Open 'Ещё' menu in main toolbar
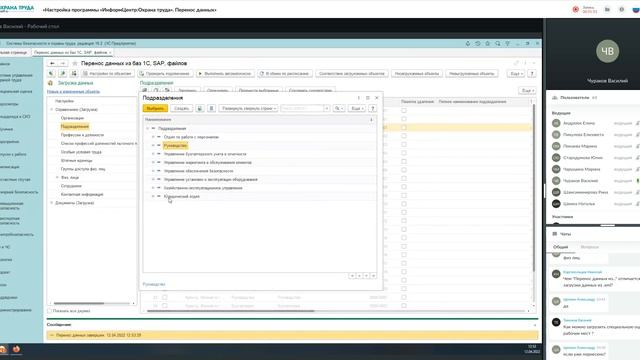Screen dimensions: 640x360 pos(516,73)
